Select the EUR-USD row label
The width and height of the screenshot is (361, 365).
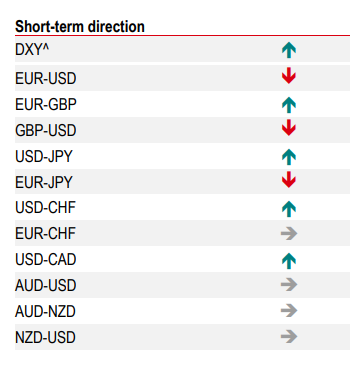tap(46, 78)
